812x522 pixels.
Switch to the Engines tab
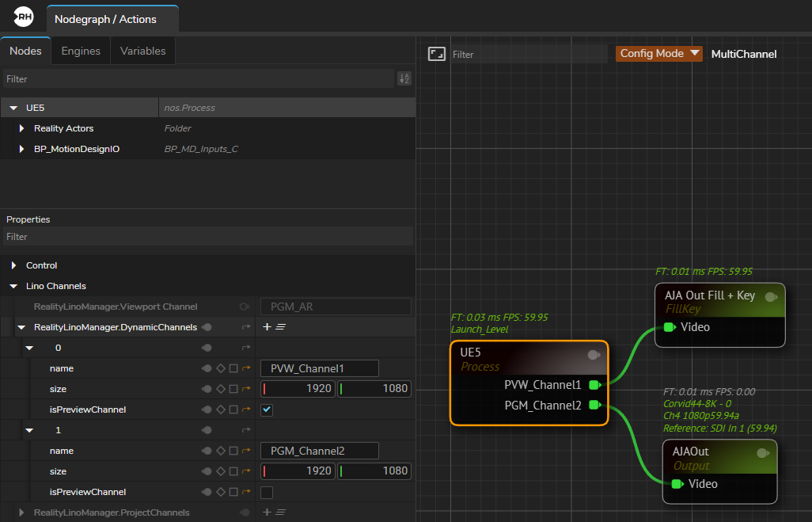coord(81,51)
